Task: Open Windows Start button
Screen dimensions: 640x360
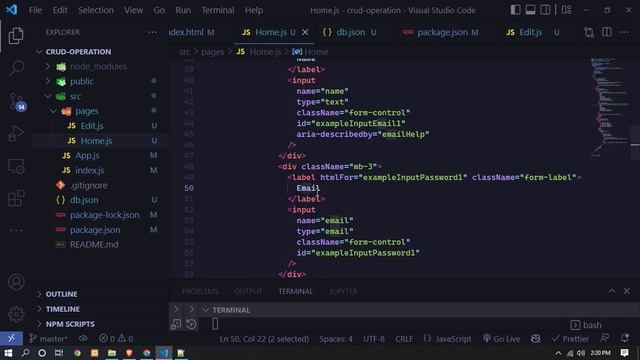Action: pyautogui.click(x=8, y=353)
